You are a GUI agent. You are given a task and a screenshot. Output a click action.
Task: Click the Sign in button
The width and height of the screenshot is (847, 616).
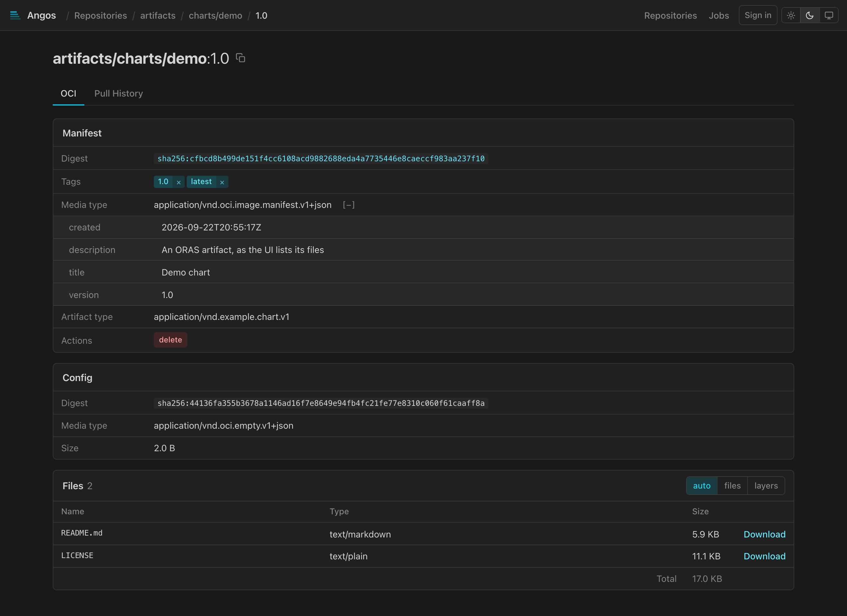[x=758, y=15]
